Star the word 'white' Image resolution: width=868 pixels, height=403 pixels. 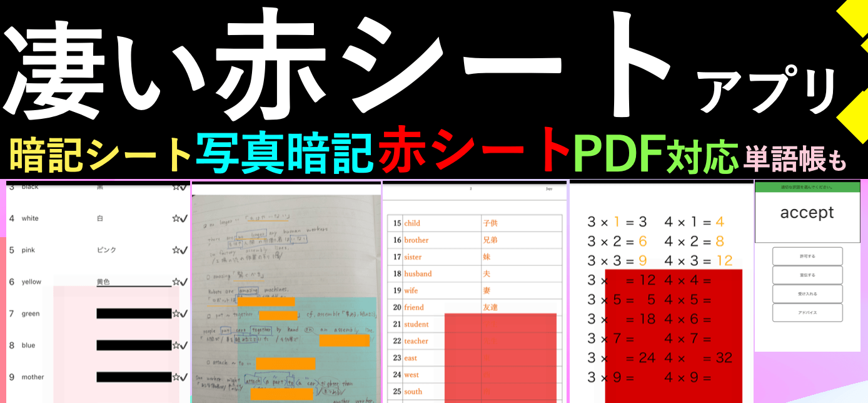coord(176,218)
